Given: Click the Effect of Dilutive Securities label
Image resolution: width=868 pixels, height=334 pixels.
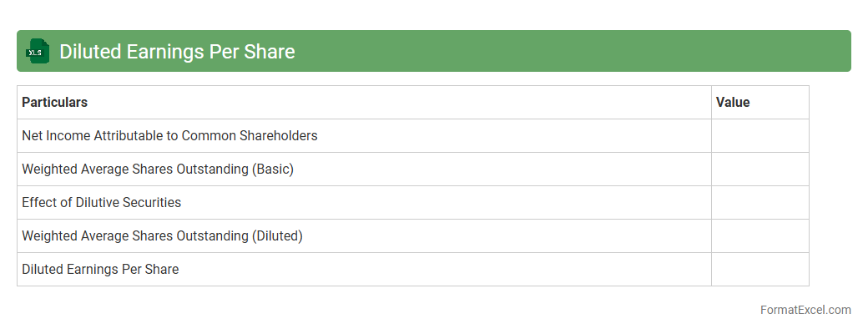Looking at the screenshot, I should tap(101, 202).
